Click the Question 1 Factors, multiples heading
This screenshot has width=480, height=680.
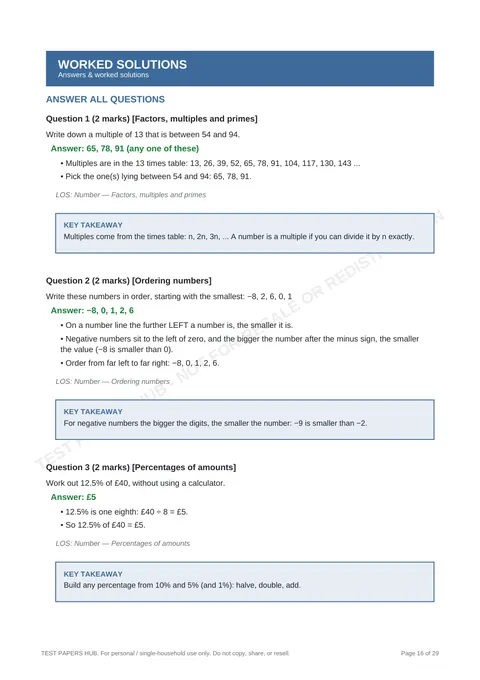click(152, 119)
